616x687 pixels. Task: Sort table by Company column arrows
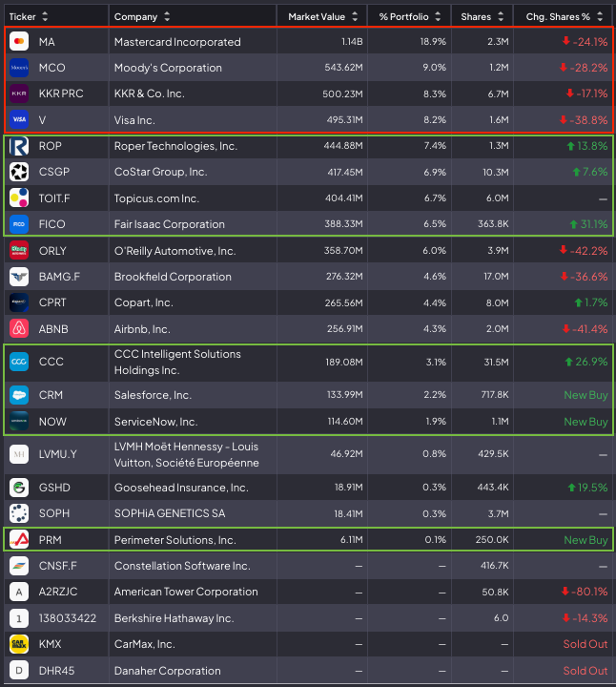(x=166, y=16)
